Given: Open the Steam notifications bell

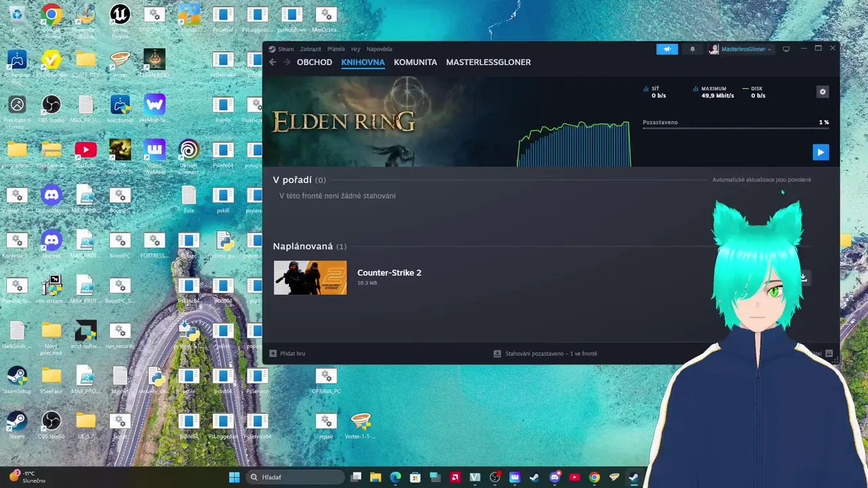Looking at the screenshot, I should (x=692, y=49).
